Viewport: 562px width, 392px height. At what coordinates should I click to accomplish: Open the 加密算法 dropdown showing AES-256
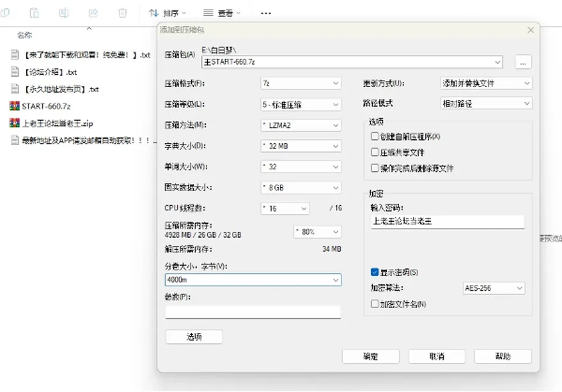tap(494, 288)
